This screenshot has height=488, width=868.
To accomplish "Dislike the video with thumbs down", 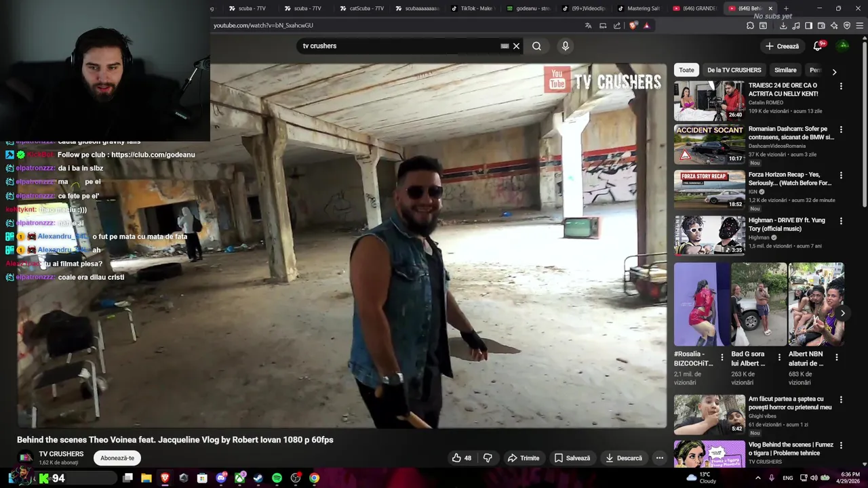I will 488,458.
